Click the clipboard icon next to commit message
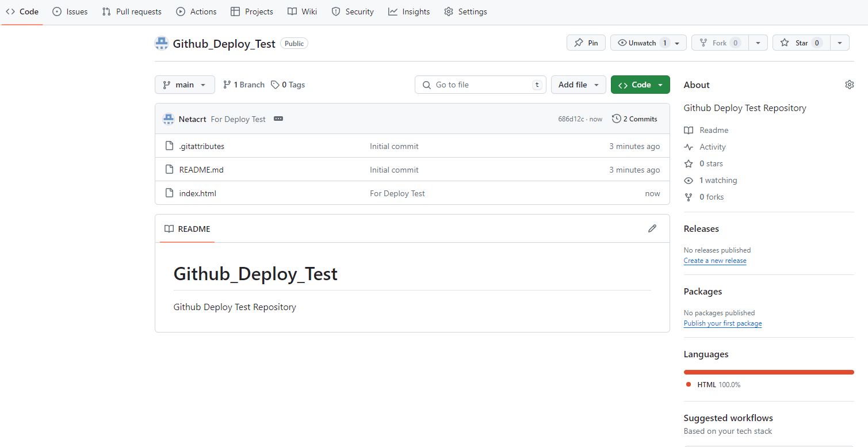Viewport: 868px width, 447px height. pyautogui.click(x=278, y=119)
